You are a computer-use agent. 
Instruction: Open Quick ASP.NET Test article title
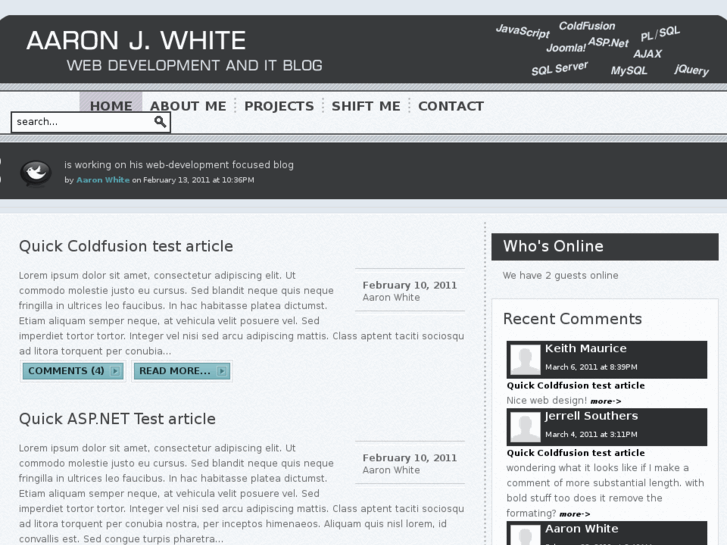tap(117, 419)
